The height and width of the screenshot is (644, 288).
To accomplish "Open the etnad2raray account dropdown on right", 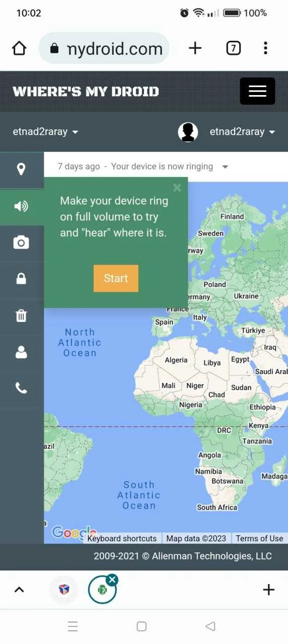I will (242, 132).
